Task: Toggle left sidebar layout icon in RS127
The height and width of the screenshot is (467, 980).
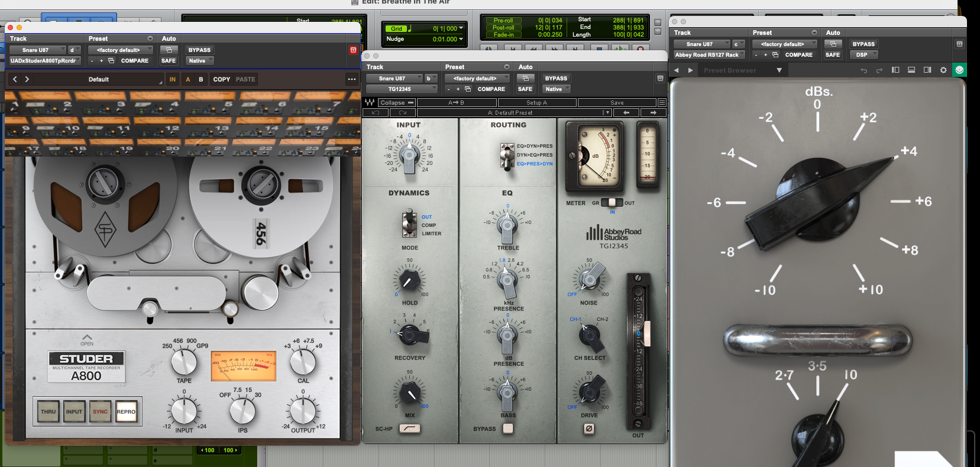Action: click(895, 70)
